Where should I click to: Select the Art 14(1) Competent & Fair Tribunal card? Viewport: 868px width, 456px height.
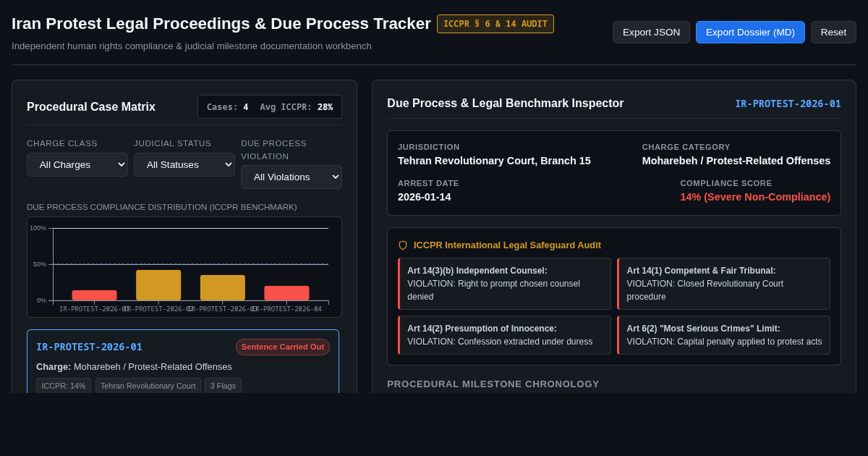(x=724, y=284)
